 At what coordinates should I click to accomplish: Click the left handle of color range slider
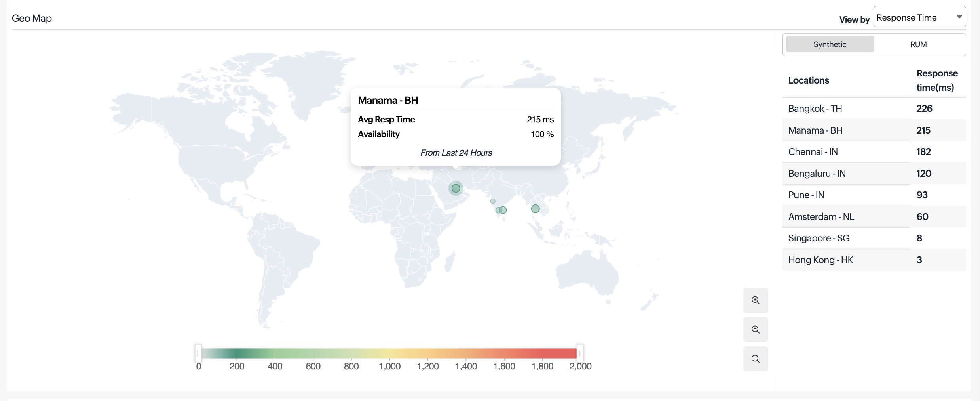[x=198, y=353]
